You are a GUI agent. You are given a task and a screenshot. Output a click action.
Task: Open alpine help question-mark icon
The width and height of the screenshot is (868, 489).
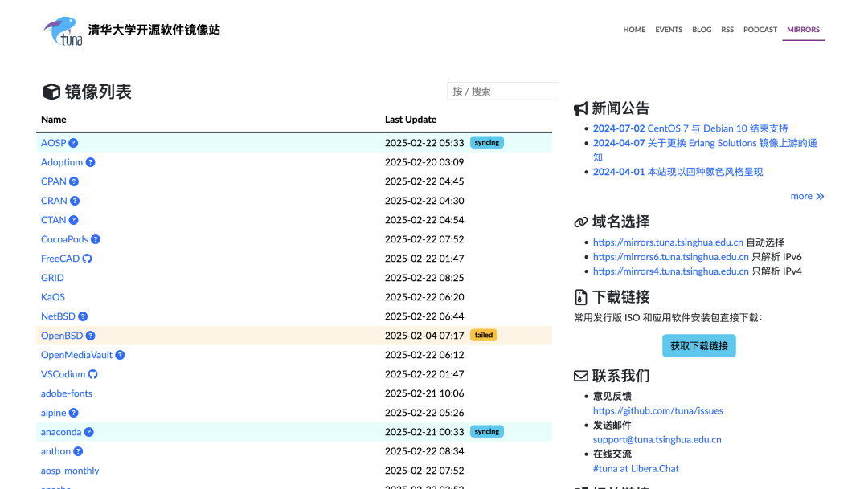pos(74,413)
